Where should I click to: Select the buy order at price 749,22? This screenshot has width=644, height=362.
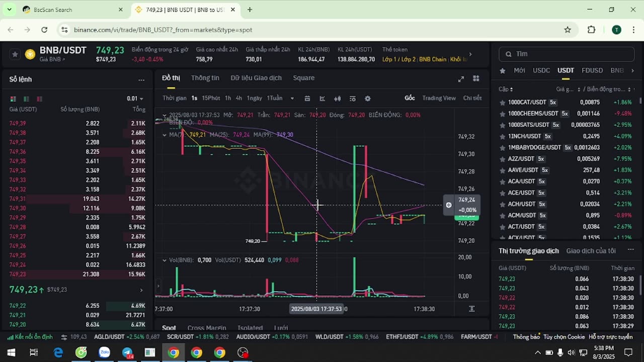[77, 306]
